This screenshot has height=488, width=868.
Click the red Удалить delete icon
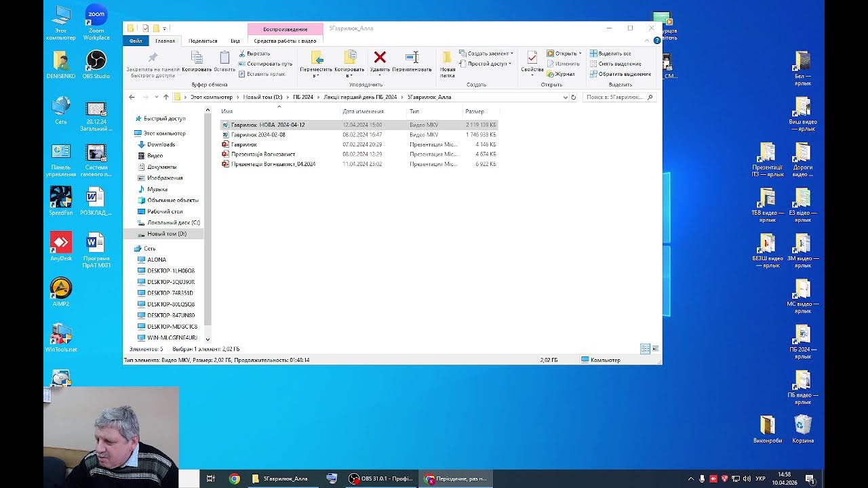[380, 58]
